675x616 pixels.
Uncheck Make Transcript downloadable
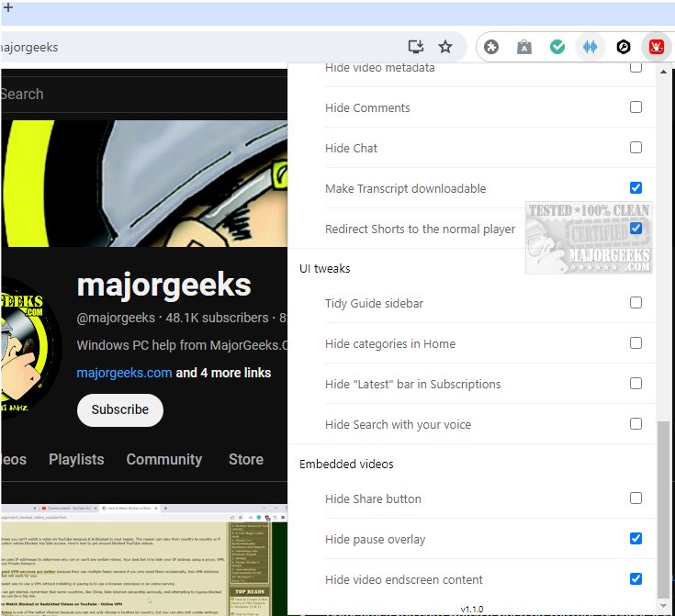(636, 187)
